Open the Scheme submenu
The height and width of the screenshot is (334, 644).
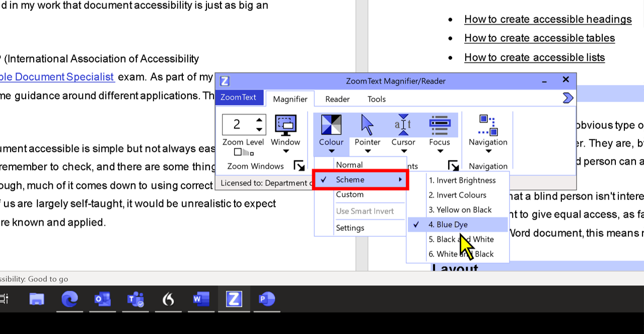(360, 180)
